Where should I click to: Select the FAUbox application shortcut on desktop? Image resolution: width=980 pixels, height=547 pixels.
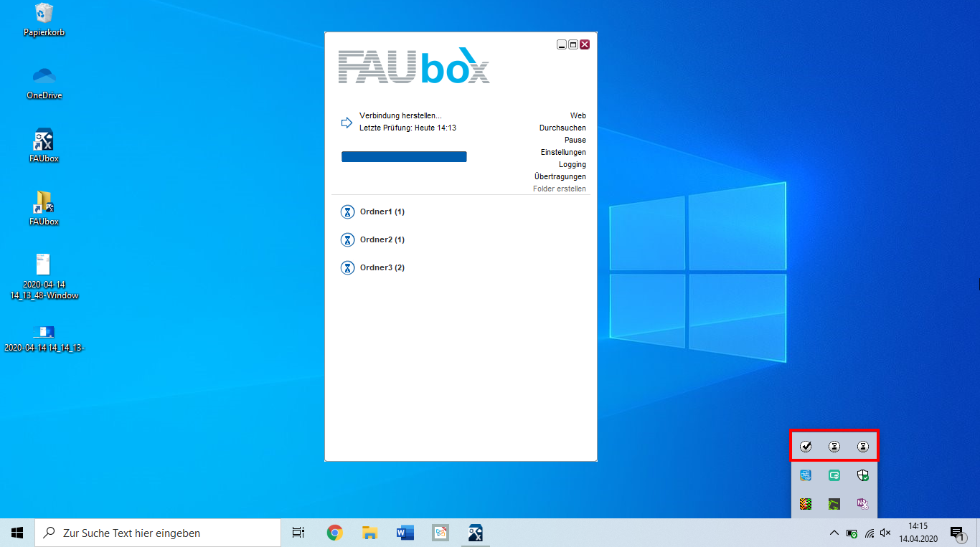pos(44,146)
